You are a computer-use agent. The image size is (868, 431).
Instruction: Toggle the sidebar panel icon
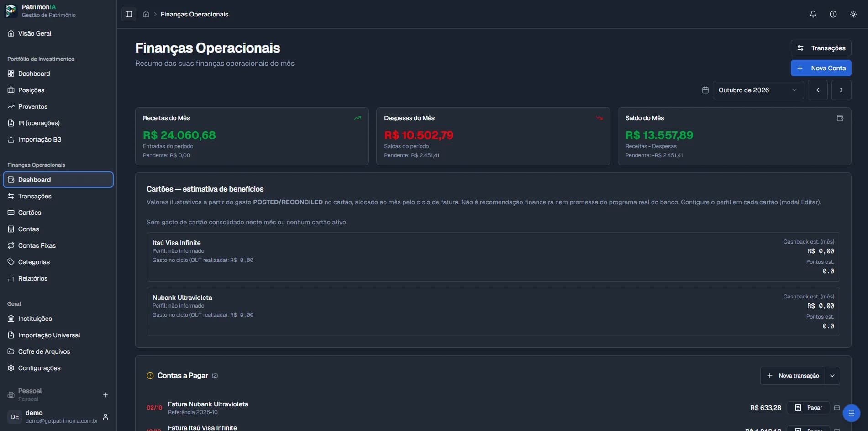129,14
